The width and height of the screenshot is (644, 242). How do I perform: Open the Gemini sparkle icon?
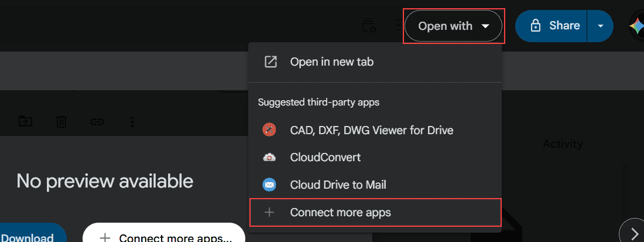636,26
